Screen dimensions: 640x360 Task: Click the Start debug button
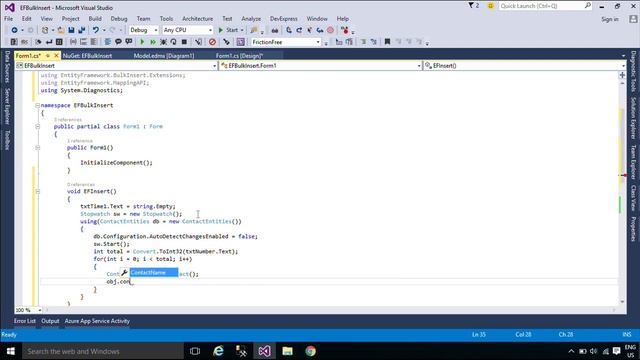point(228,30)
